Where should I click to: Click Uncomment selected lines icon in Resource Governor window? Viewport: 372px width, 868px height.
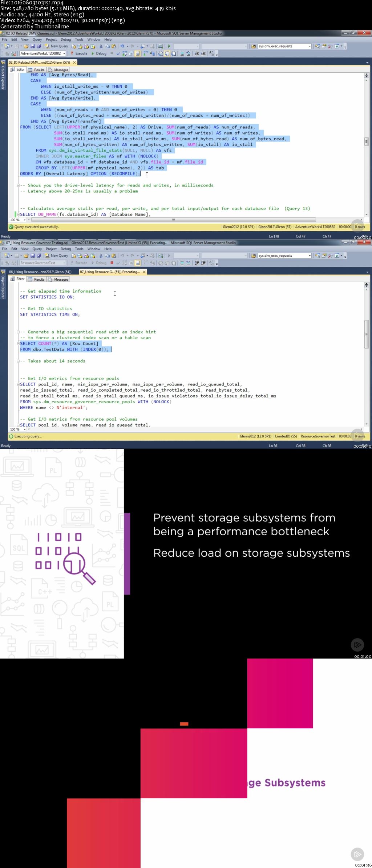click(188, 263)
